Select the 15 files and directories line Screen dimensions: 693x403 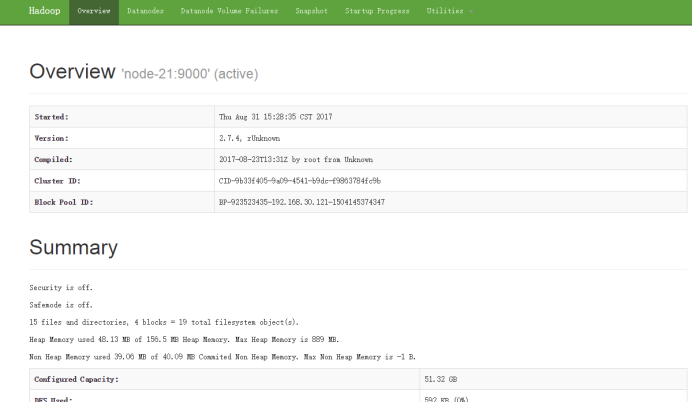[x=164, y=322]
